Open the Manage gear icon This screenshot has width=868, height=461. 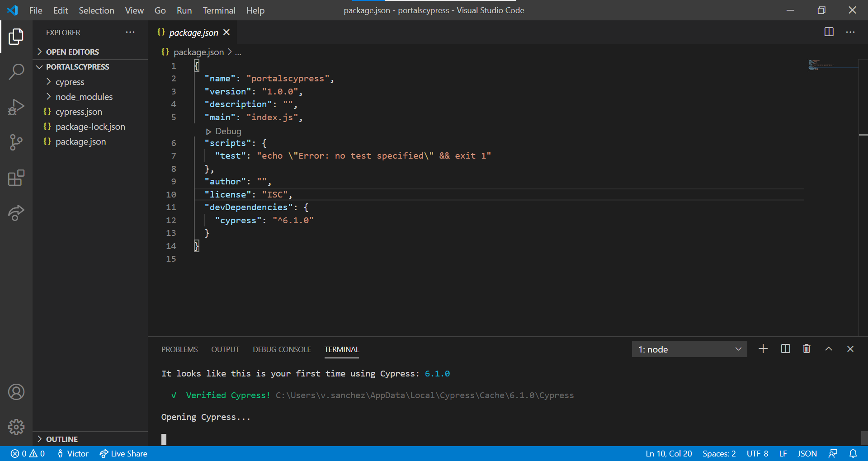[x=16, y=427]
